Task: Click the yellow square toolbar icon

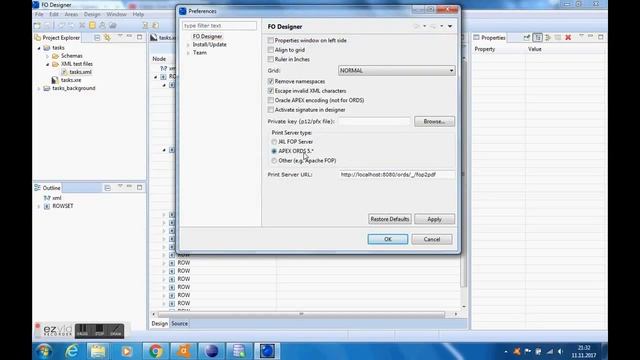Action: (x=92, y=25)
